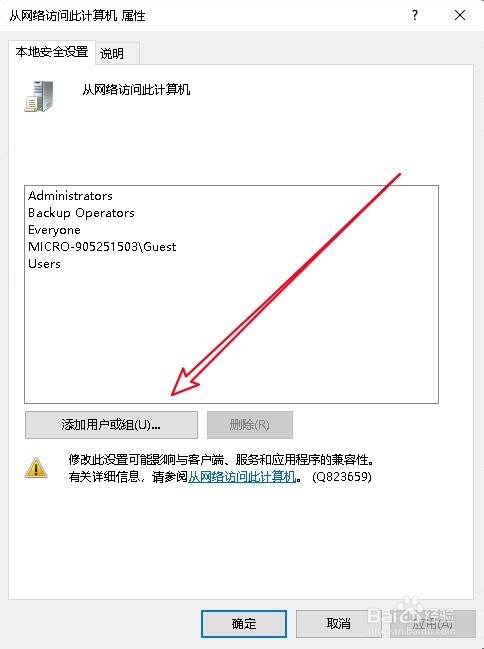Click the yellow warning triangle icon

click(x=36, y=468)
